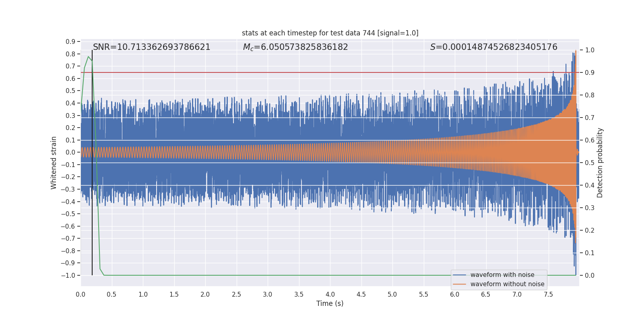Viewport: 644px width, 322px height.
Task: Click the plot title text for test data 744
Action: [330, 33]
